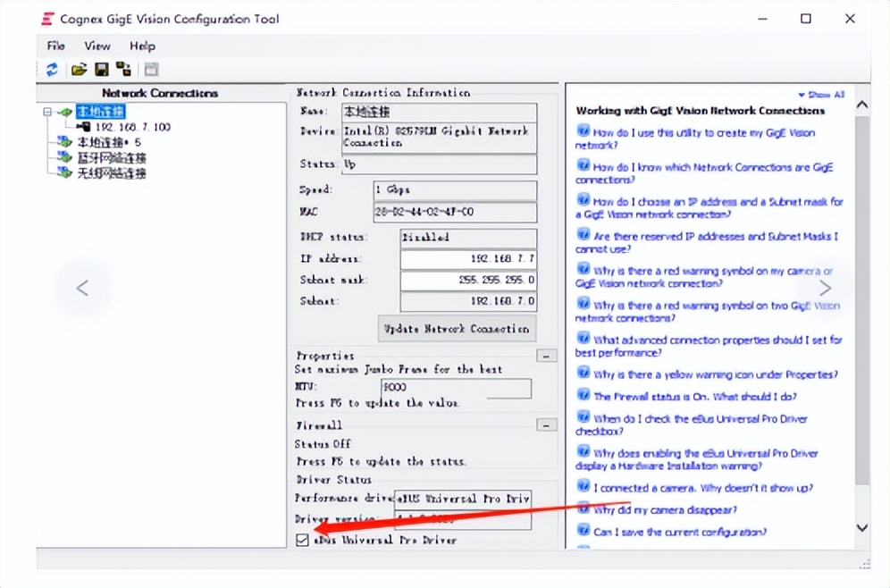Select the Save-As camera configuration icon
Image resolution: width=890 pixels, height=588 pixels.
[x=124, y=69]
